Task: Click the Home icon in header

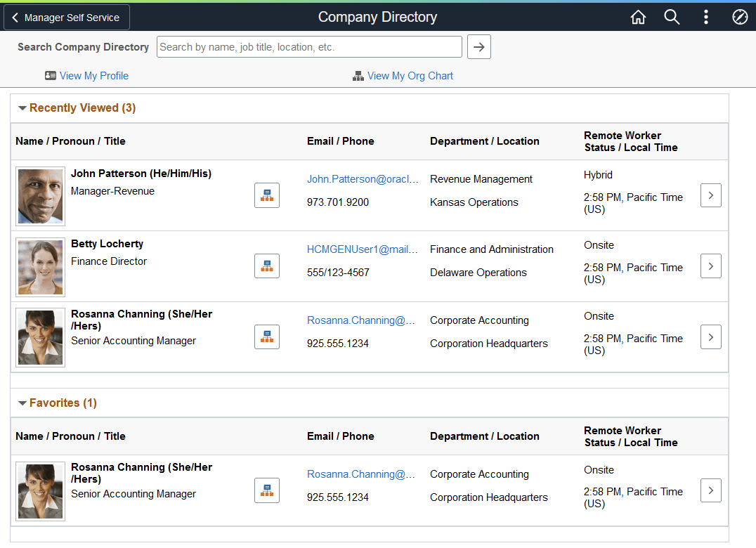Action: click(x=638, y=18)
